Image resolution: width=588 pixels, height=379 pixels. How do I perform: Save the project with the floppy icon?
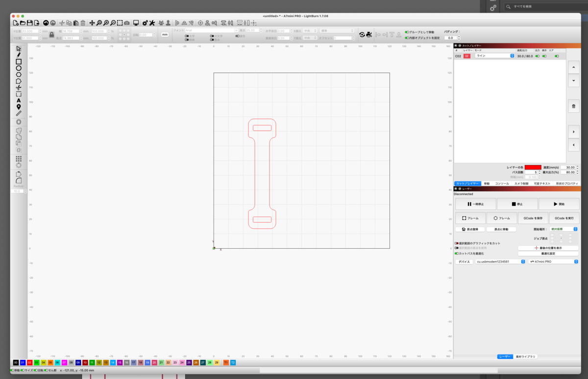pyautogui.click(x=29, y=23)
